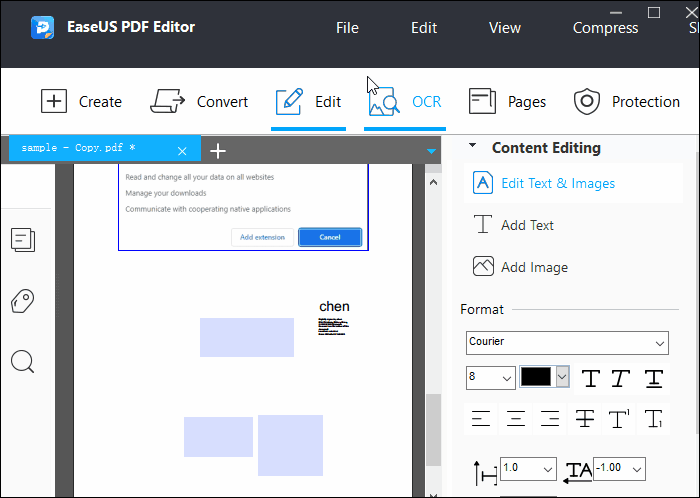700x498 pixels.
Task: Add a new tab with plus button
Action: (218, 151)
